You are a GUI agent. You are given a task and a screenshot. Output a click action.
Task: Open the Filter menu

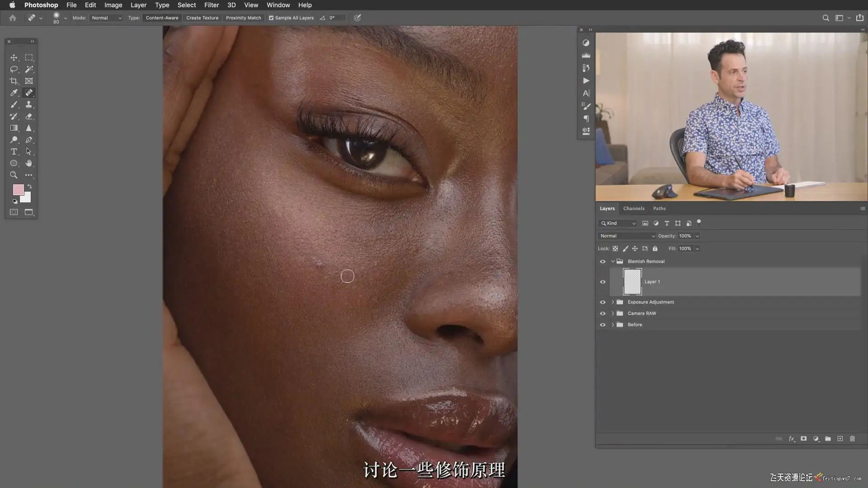click(x=211, y=5)
